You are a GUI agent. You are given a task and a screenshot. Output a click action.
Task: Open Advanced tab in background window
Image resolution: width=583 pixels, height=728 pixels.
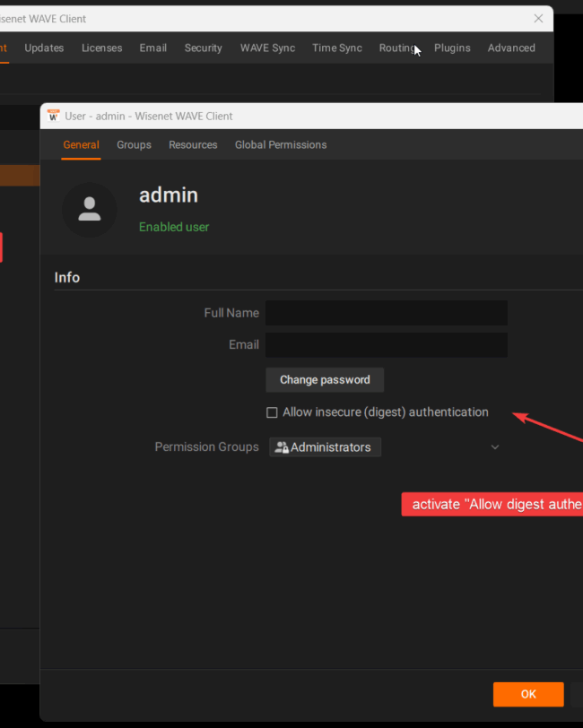coord(511,48)
